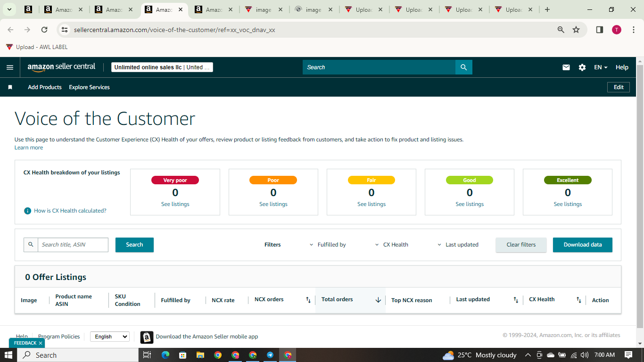The height and width of the screenshot is (362, 644).
Task: Open Windows Start menu
Action: point(8,355)
